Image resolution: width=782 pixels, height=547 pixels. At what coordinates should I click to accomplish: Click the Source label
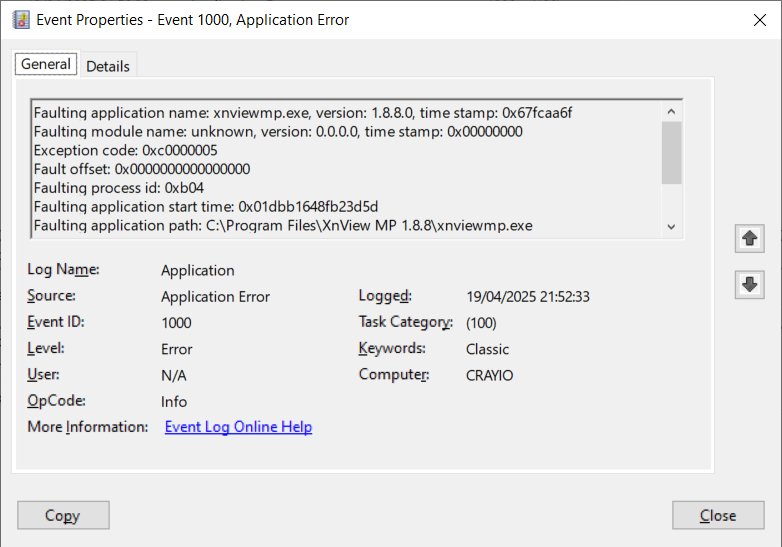[51, 296]
